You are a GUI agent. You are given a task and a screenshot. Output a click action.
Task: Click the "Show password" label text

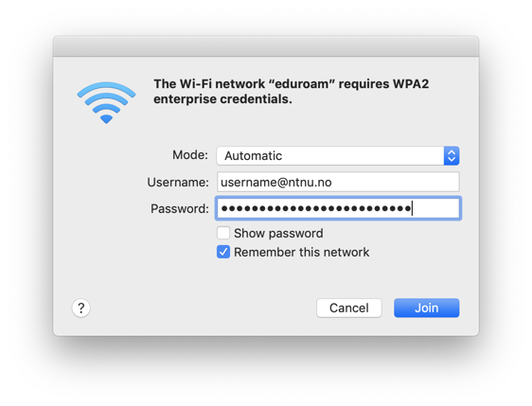278,234
